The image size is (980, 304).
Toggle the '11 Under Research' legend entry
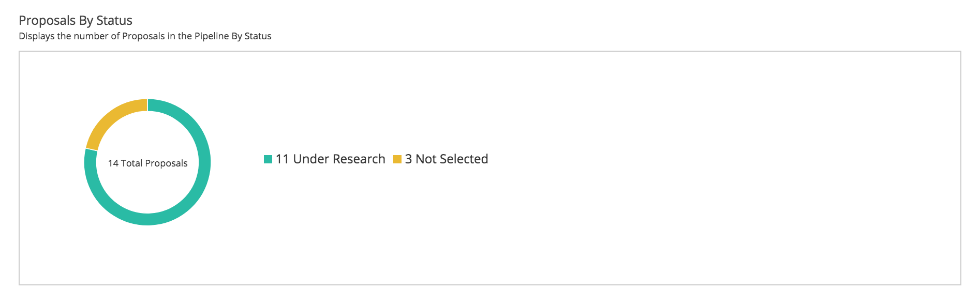[x=324, y=159]
